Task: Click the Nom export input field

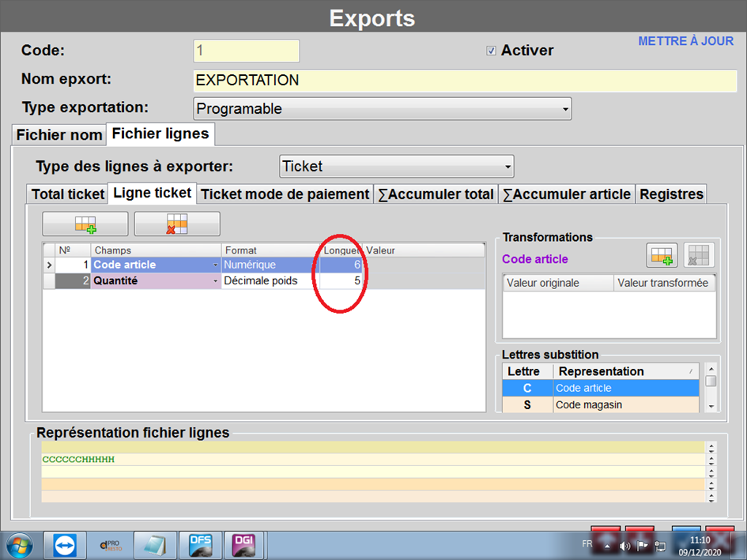Action: (465, 81)
